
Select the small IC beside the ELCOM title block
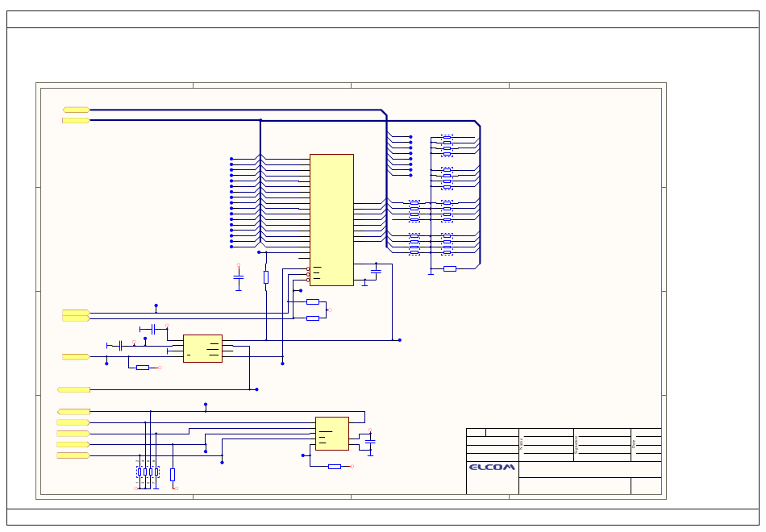point(331,434)
